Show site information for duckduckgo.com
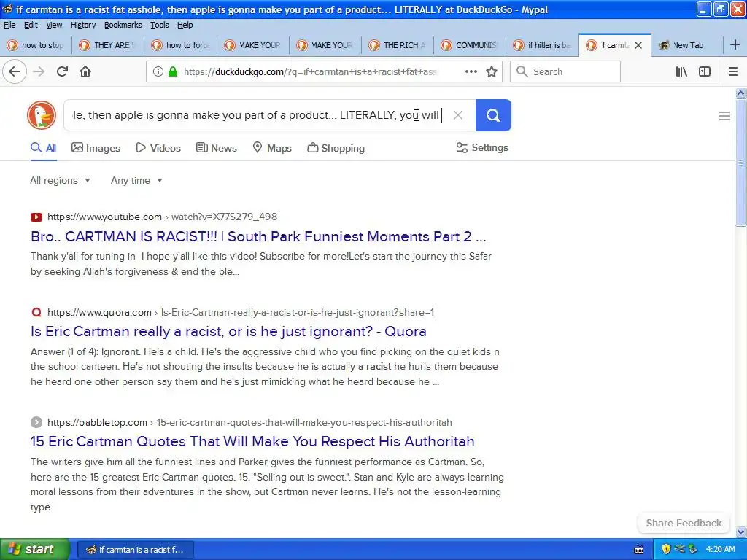Image resolution: width=747 pixels, height=560 pixels. (158, 72)
